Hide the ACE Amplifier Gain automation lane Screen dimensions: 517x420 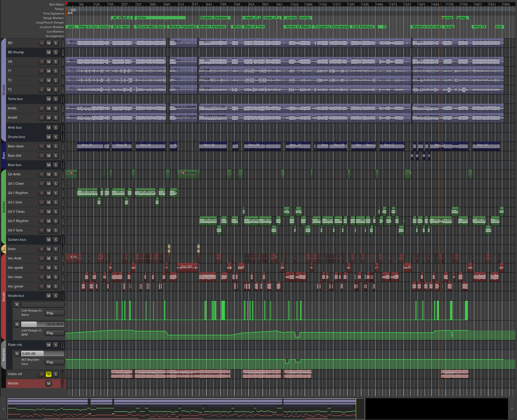(17, 354)
